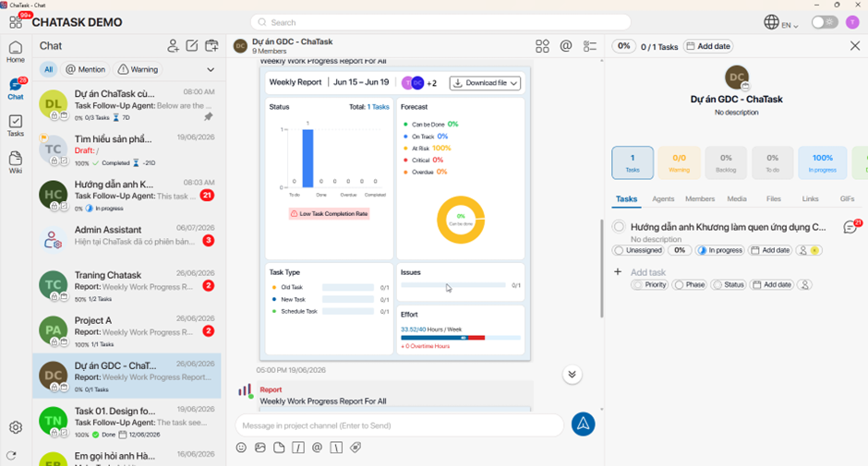Image resolution: width=868 pixels, height=466 pixels.
Task: Click the mention @ icon in conversation header
Action: click(x=566, y=46)
